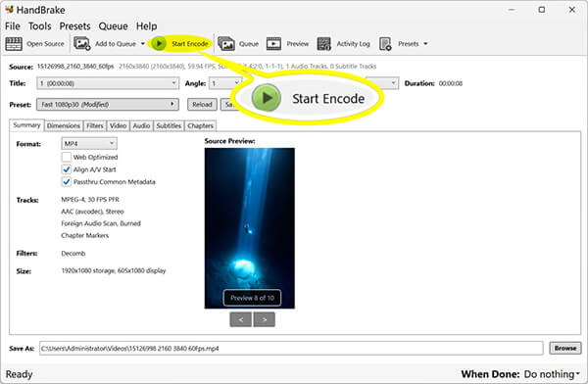Click the Add to Queue icon
The width and height of the screenshot is (588, 384).
coord(81,43)
